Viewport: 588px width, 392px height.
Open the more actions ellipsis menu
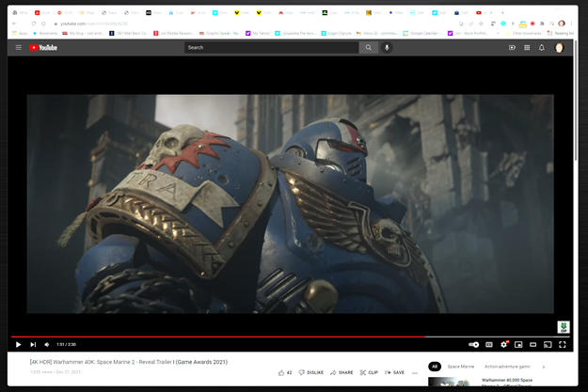(415, 373)
